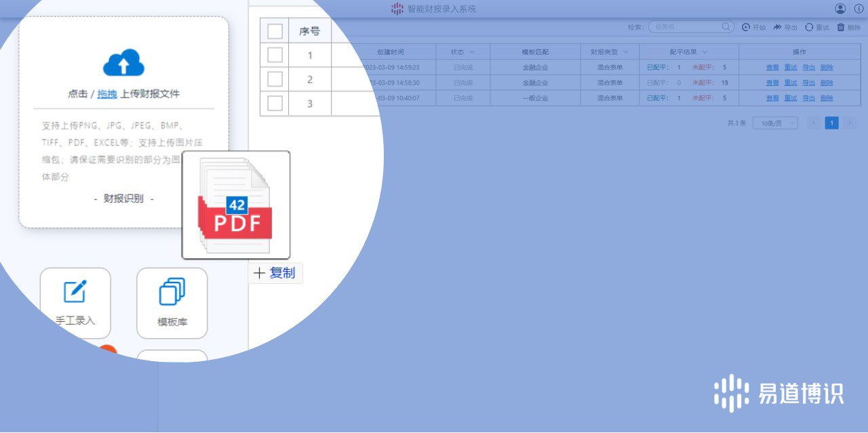Click the 删除 trash toolbar icon
Image resolution: width=868 pixels, height=433 pixels.
[x=841, y=27]
